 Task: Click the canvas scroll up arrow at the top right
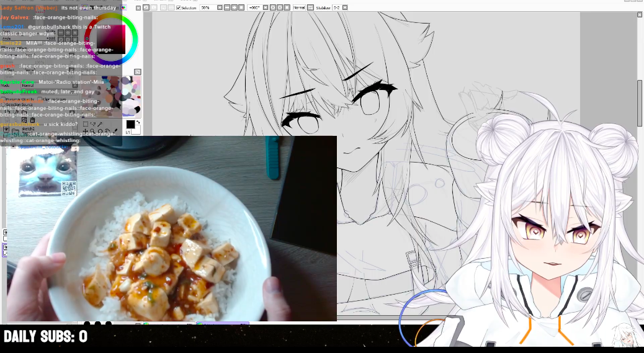[x=640, y=14]
